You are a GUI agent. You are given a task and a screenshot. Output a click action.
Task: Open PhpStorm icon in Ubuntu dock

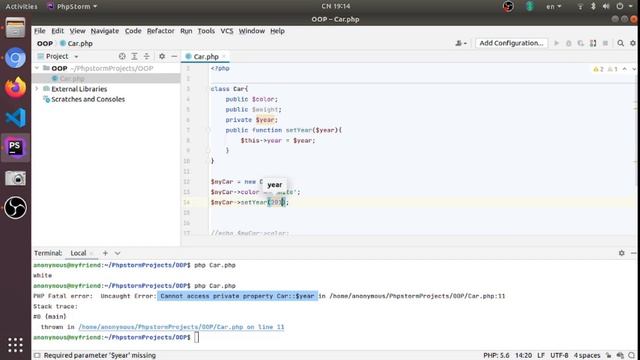pyautogui.click(x=15, y=147)
